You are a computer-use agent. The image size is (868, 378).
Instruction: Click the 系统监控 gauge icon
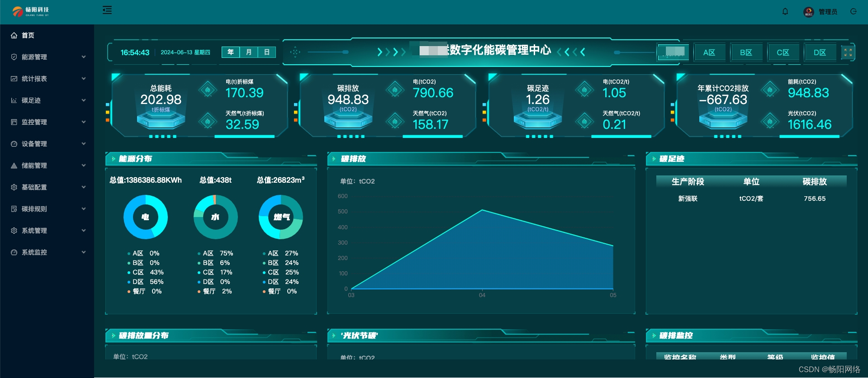point(14,252)
